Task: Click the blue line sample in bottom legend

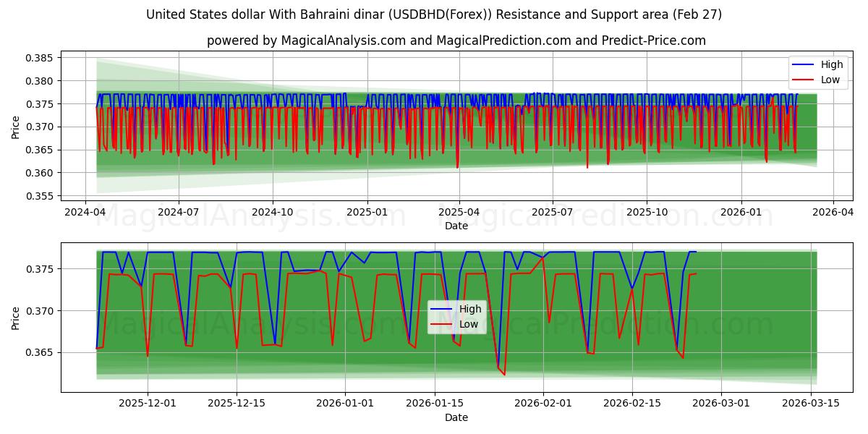Action: (443, 310)
